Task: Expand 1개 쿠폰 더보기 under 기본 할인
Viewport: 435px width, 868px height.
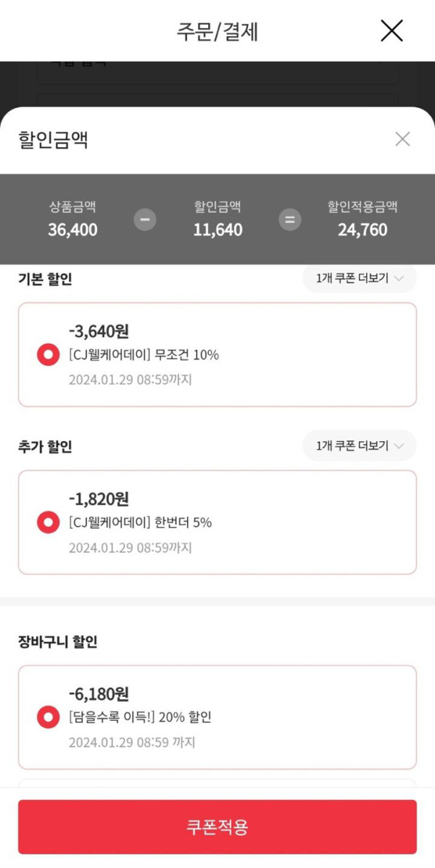Action: 359,279
